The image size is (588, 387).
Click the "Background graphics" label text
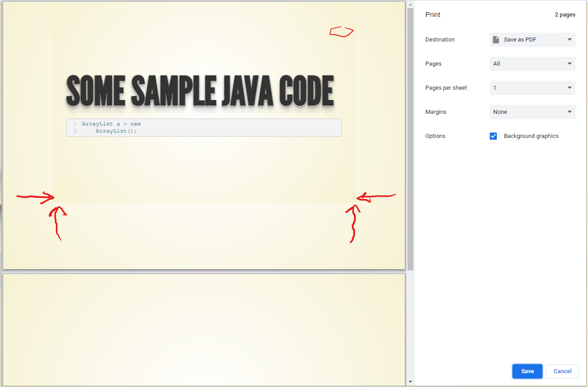click(531, 136)
